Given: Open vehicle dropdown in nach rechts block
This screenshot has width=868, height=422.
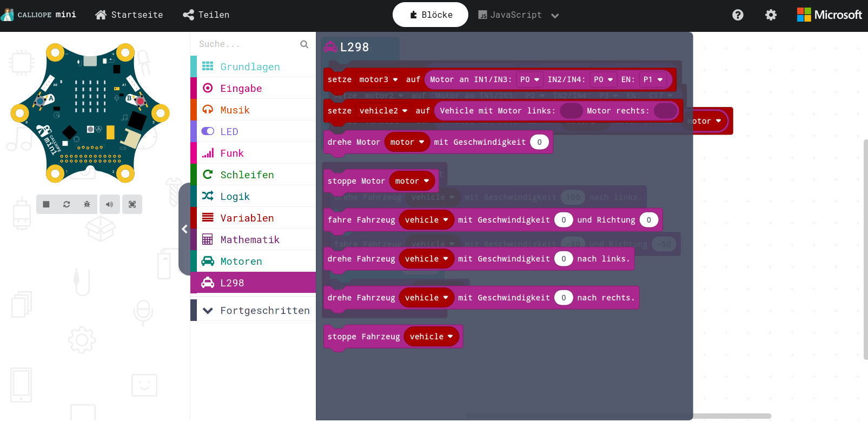Looking at the screenshot, I should pos(427,298).
